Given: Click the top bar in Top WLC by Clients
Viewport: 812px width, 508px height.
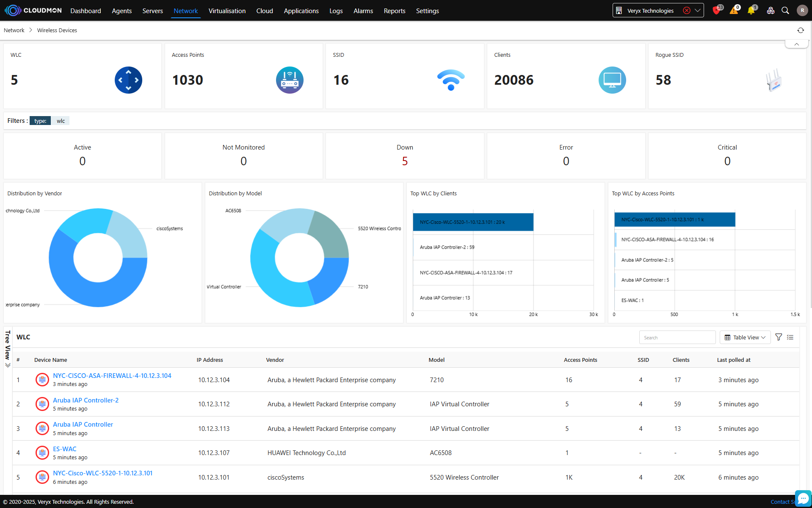Looking at the screenshot, I should click(472, 222).
